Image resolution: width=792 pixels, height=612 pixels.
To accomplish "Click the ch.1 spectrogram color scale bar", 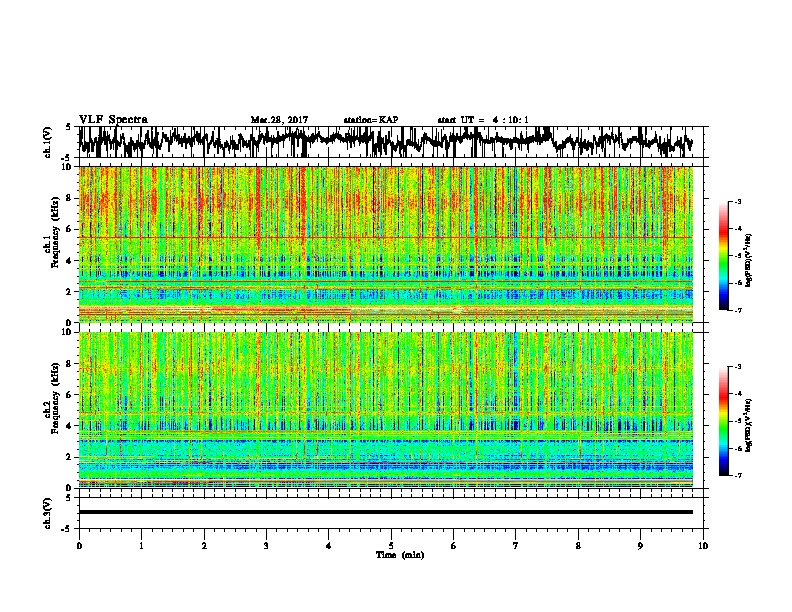I will pyautogui.click(x=723, y=256).
